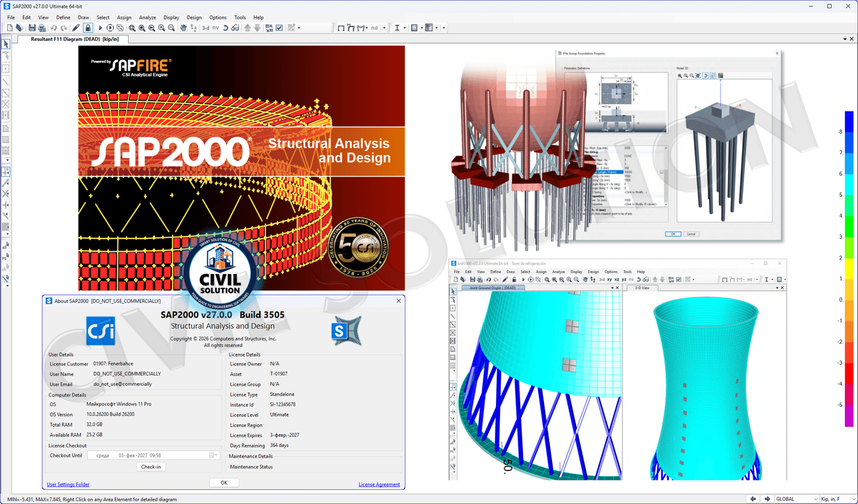Click the Previous Selection 'ps' icon

click(x=6, y=257)
